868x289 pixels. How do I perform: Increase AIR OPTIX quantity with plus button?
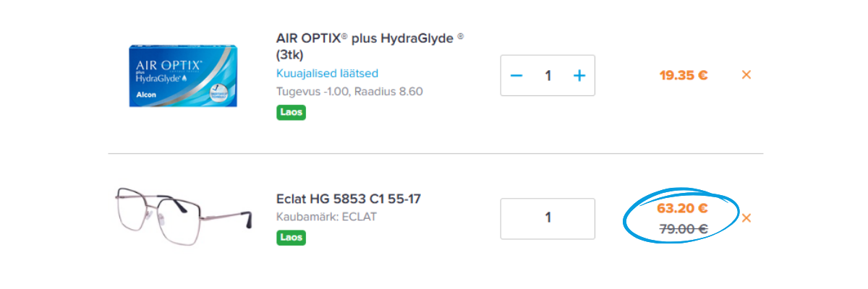pyautogui.click(x=579, y=75)
